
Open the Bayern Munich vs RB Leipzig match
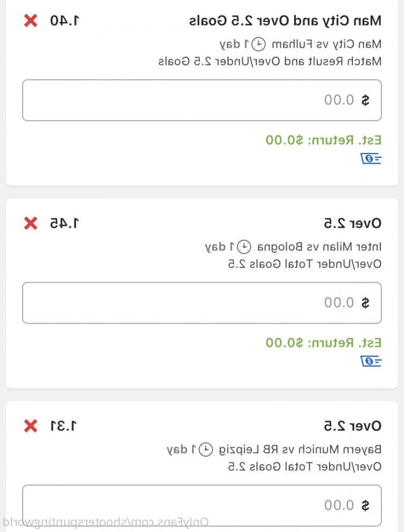coord(300,450)
